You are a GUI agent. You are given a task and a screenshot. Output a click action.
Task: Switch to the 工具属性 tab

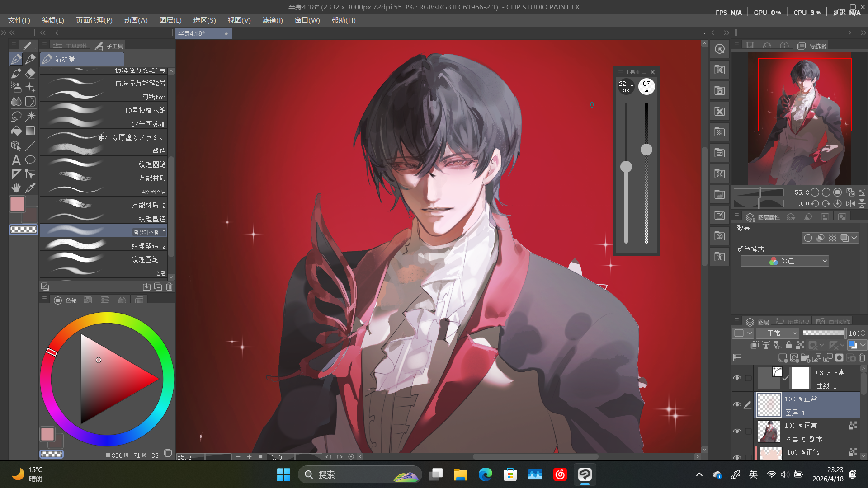click(70, 46)
